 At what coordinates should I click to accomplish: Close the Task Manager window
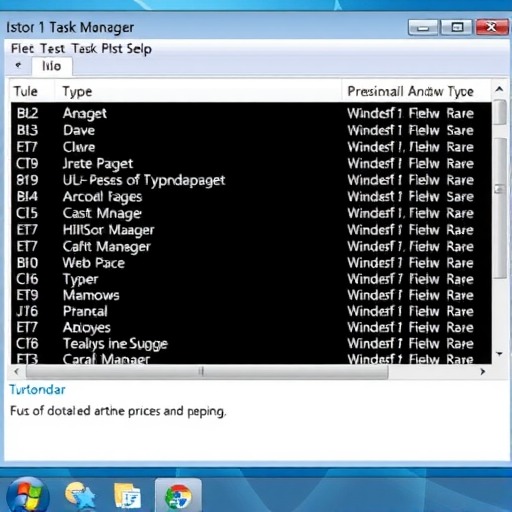(491, 27)
